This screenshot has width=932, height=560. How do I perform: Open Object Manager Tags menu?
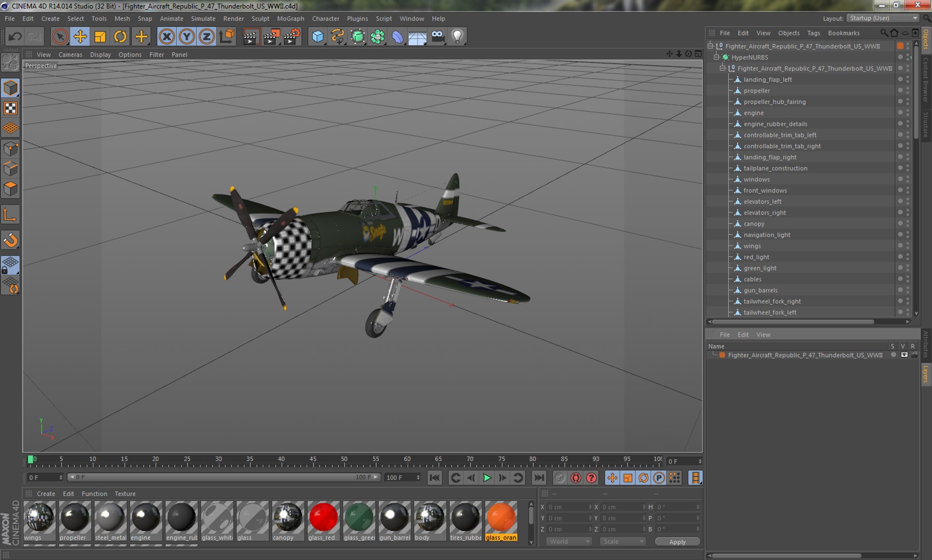tap(814, 33)
